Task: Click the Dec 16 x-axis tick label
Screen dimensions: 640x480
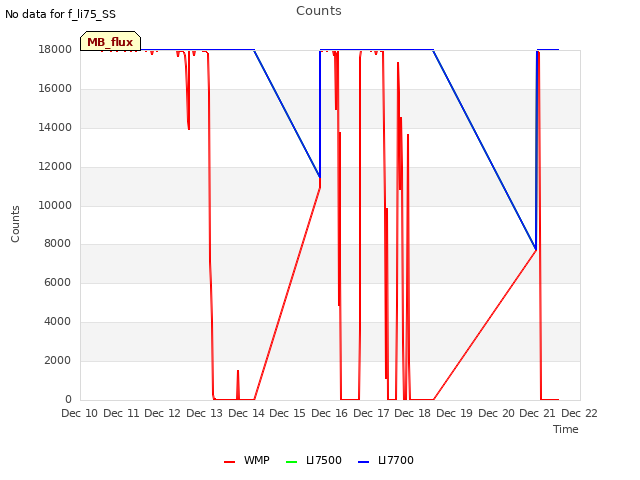Action: (329, 413)
